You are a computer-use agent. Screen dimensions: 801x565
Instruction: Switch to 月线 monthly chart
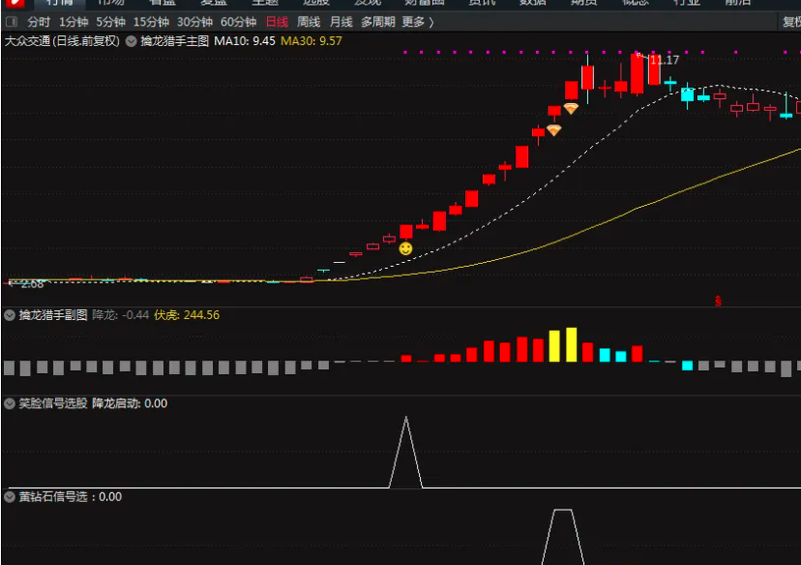341,22
